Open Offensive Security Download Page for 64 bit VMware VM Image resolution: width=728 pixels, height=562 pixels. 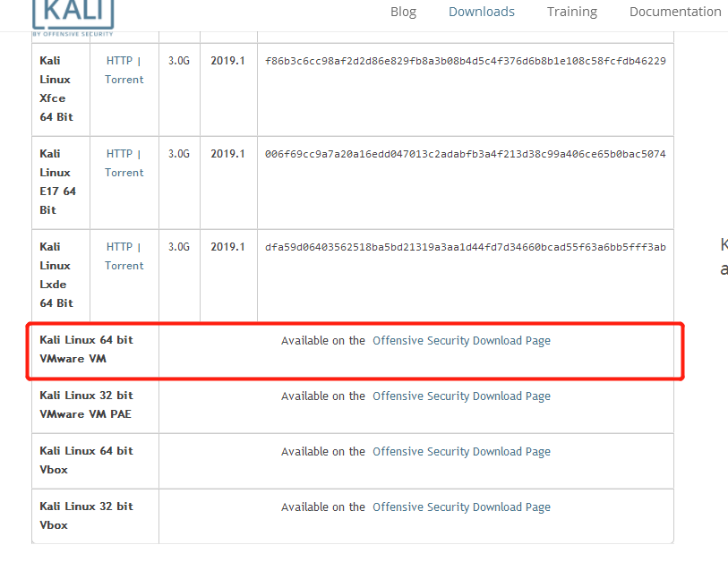[461, 341]
